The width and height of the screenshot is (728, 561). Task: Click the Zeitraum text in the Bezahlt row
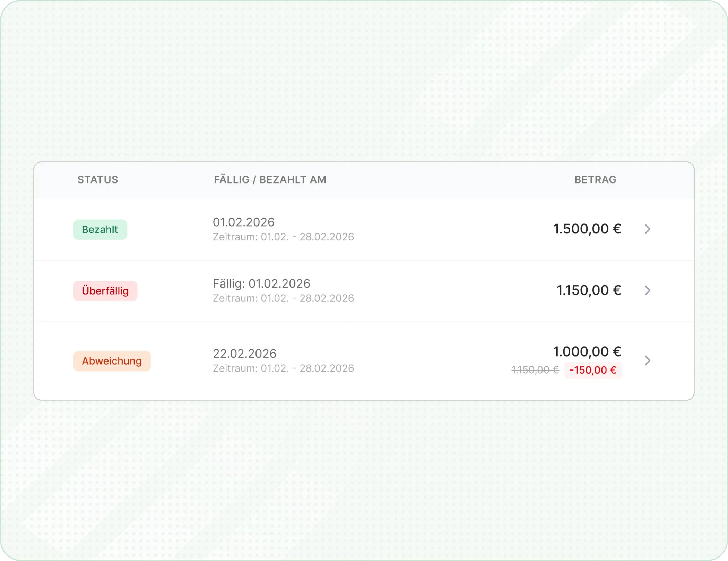[283, 237]
